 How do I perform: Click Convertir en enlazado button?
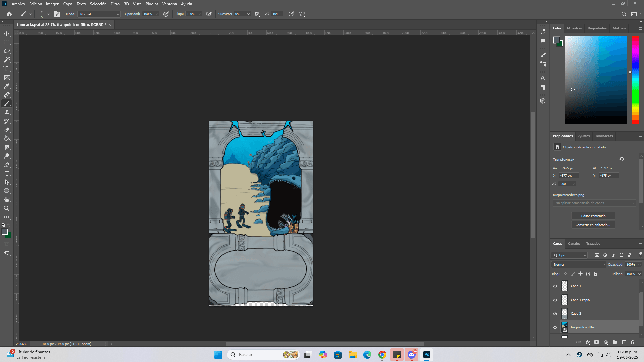click(x=593, y=225)
